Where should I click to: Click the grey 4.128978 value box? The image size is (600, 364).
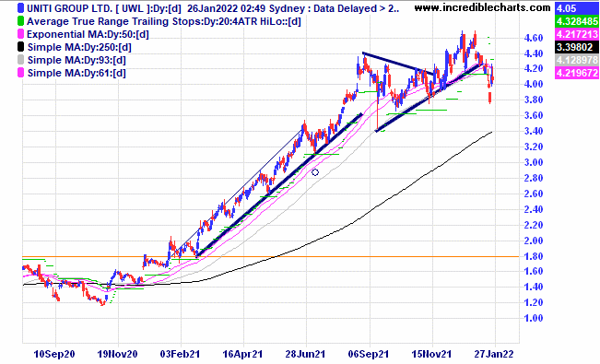(576, 60)
